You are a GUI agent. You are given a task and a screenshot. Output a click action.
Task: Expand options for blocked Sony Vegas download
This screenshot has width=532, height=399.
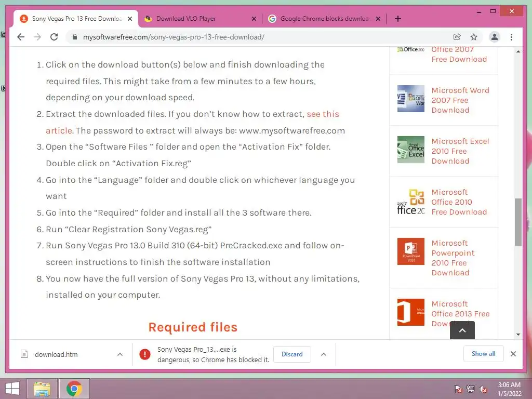324,354
